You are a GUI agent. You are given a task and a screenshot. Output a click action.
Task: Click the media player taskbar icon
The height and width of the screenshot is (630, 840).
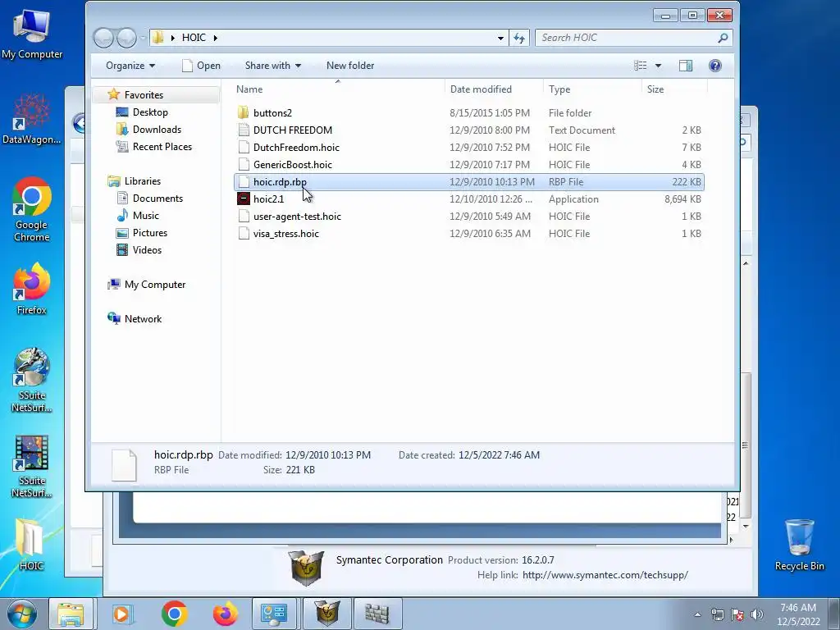[122, 614]
